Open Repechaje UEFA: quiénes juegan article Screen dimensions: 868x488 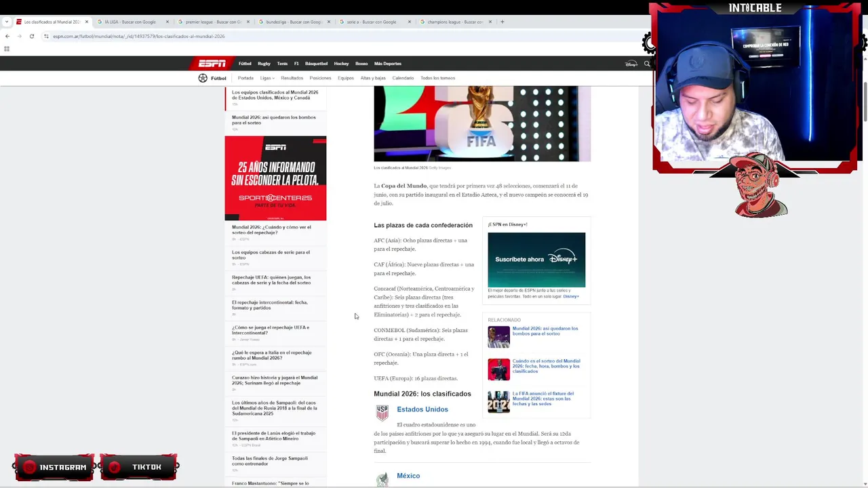coord(271,280)
